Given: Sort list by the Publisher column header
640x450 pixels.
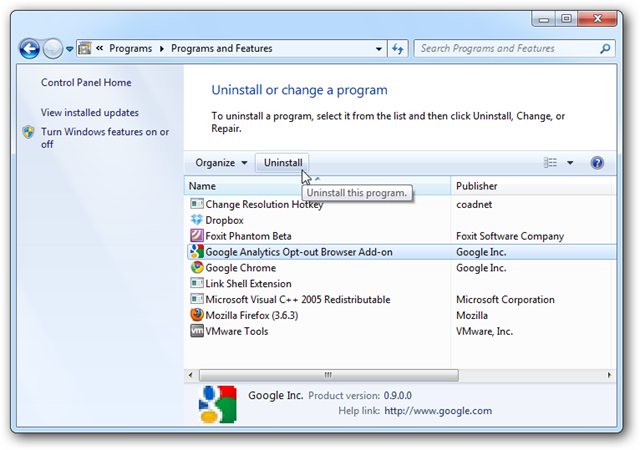Looking at the screenshot, I should 531,186.
